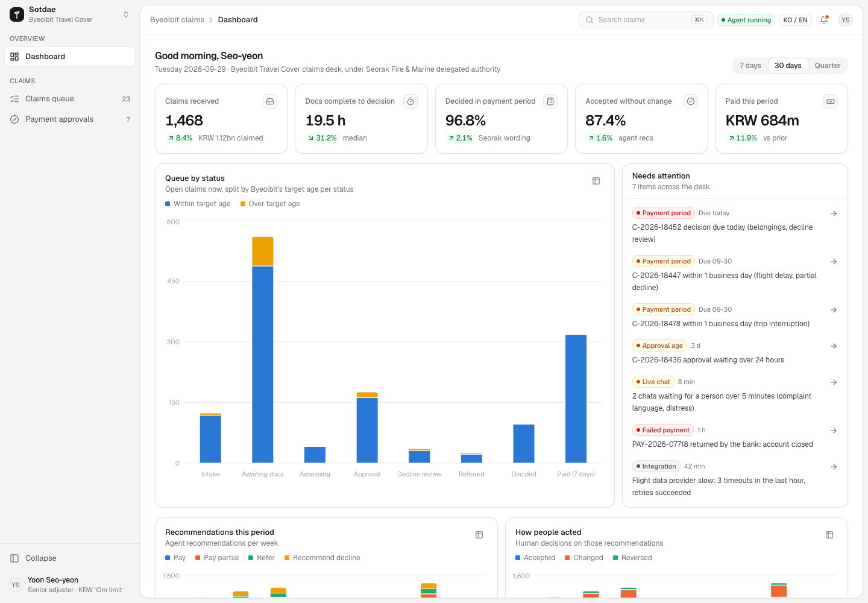Viewport: 868px width, 603px height.
Task: Click the Agent running status badge
Action: [x=746, y=20]
